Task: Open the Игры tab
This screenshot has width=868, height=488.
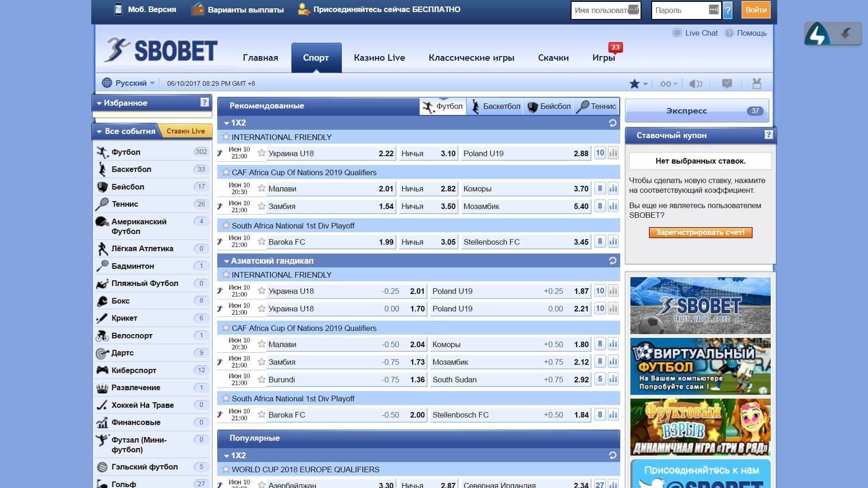Action: pos(604,58)
